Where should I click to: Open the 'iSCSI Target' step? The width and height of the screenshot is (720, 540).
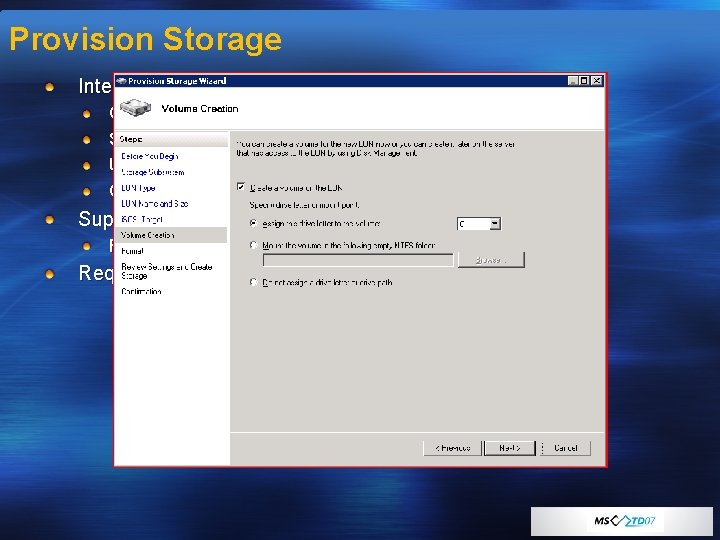141,219
